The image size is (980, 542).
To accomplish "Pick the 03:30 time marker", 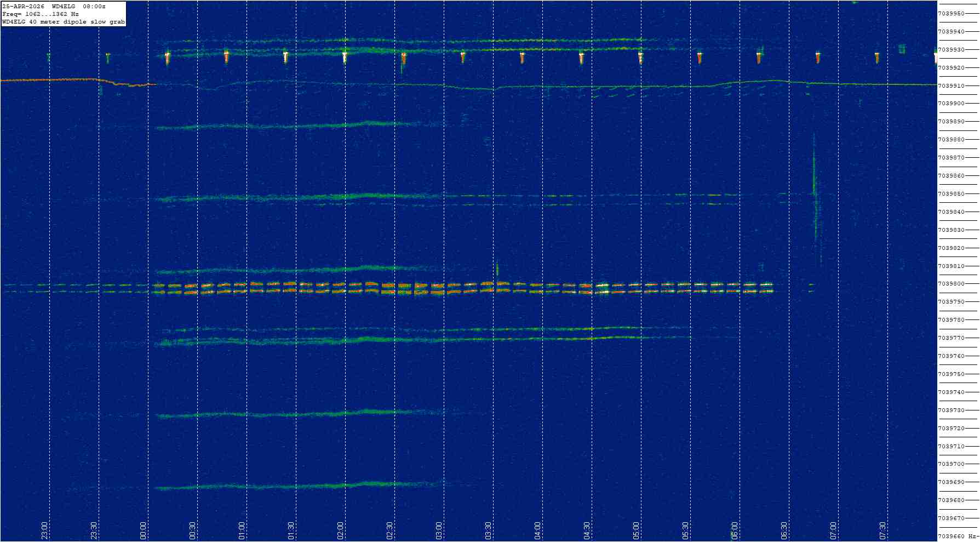I will tap(488, 530).
